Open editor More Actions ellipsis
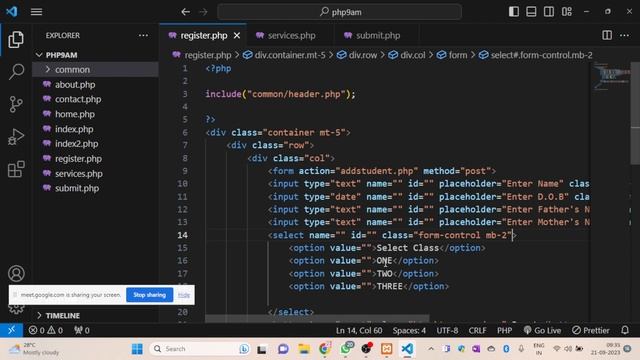 coord(624,36)
